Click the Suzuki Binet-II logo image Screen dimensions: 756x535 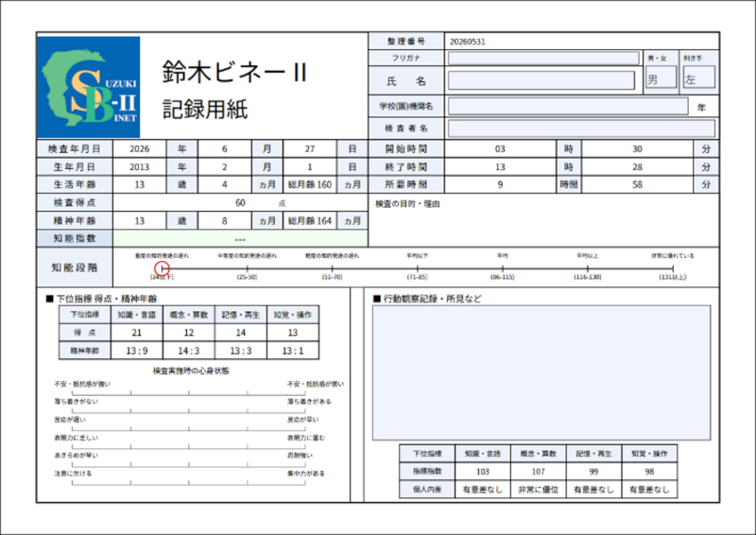(89, 87)
